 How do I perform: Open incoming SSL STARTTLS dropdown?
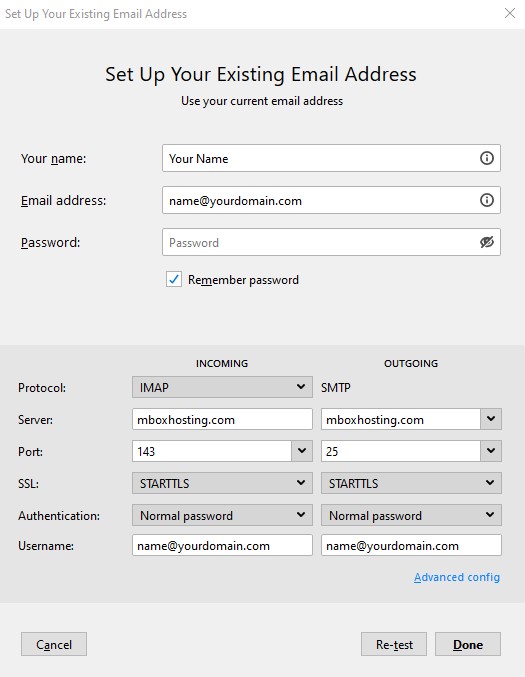[222, 483]
